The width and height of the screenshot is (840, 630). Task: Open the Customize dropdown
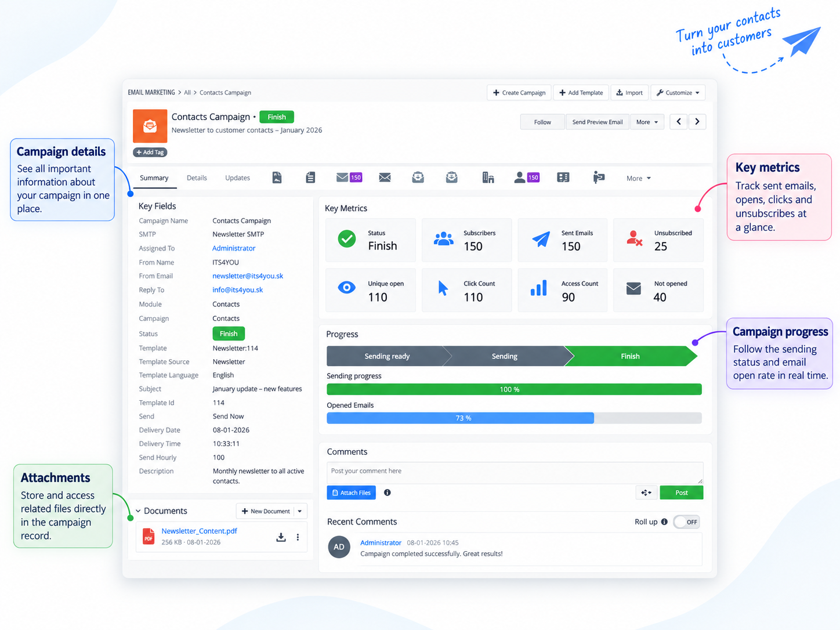point(678,93)
